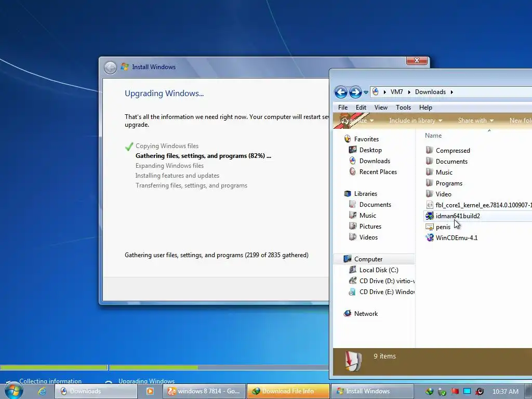Open the File menu

click(343, 108)
